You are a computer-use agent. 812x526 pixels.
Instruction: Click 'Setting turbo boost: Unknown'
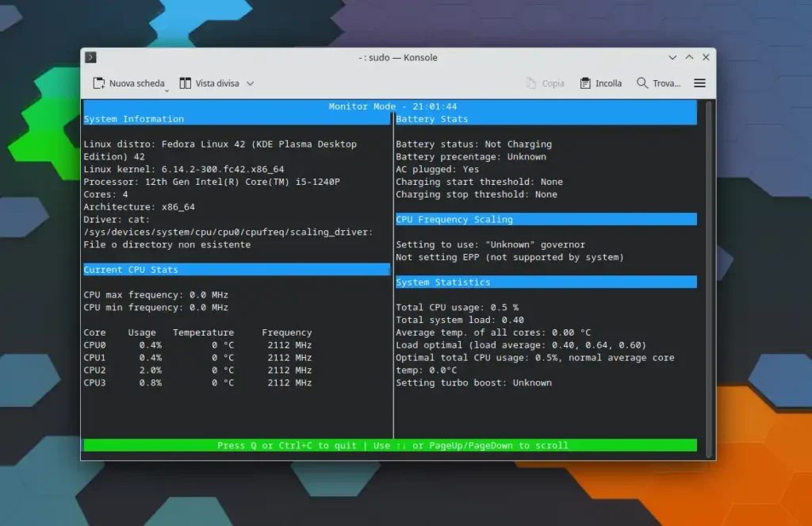[474, 382]
